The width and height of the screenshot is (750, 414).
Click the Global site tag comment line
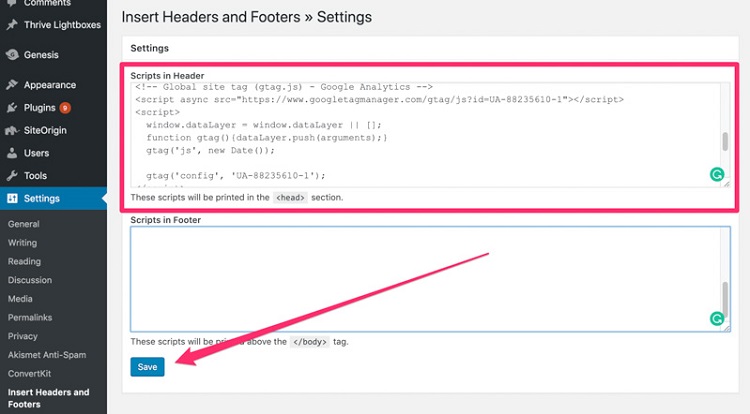(284, 87)
